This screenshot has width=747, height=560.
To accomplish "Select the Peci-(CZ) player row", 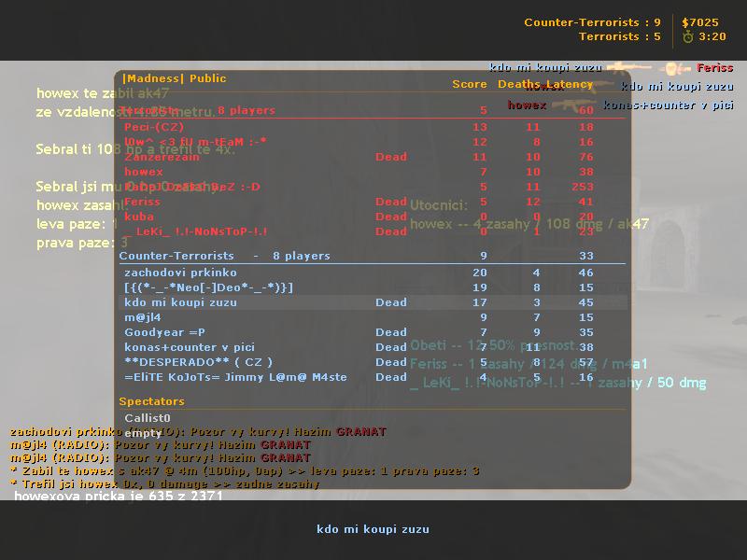I will (x=372, y=127).
